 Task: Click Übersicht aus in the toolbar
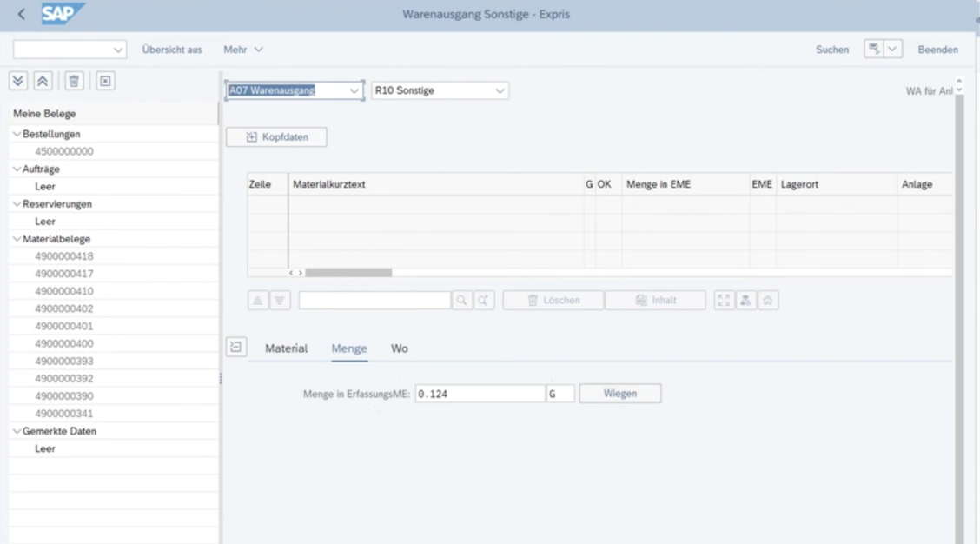pyautogui.click(x=171, y=50)
